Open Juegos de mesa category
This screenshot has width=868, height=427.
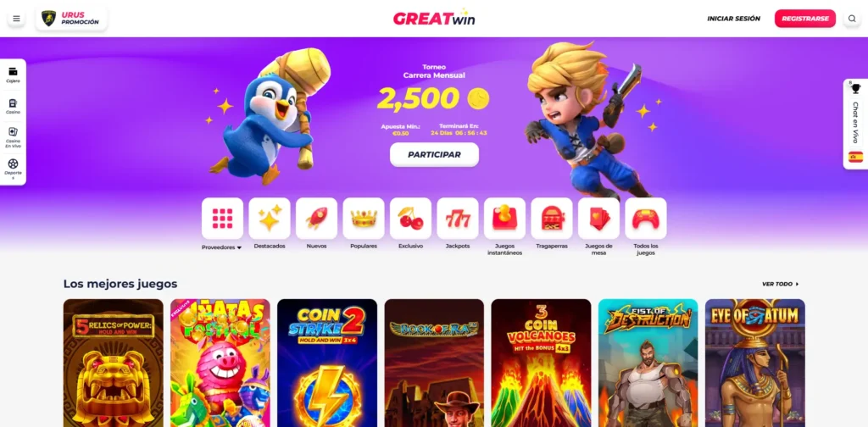599,219
